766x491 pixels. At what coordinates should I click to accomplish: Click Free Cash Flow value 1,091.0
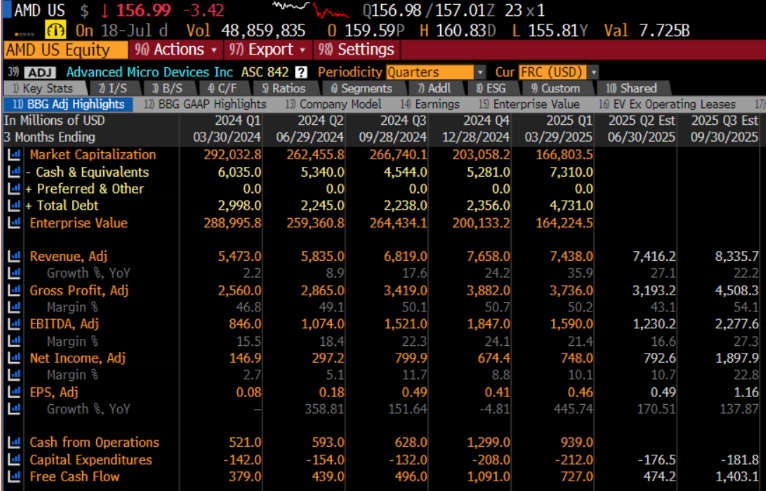point(488,476)
